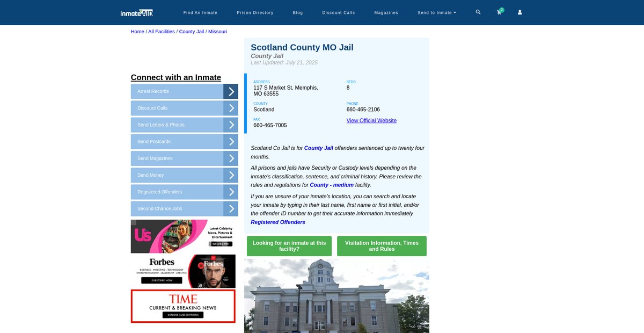This screenshot has height=333, width=644.
Task: Click the InmateAID logo
Action: click(137, 12)
